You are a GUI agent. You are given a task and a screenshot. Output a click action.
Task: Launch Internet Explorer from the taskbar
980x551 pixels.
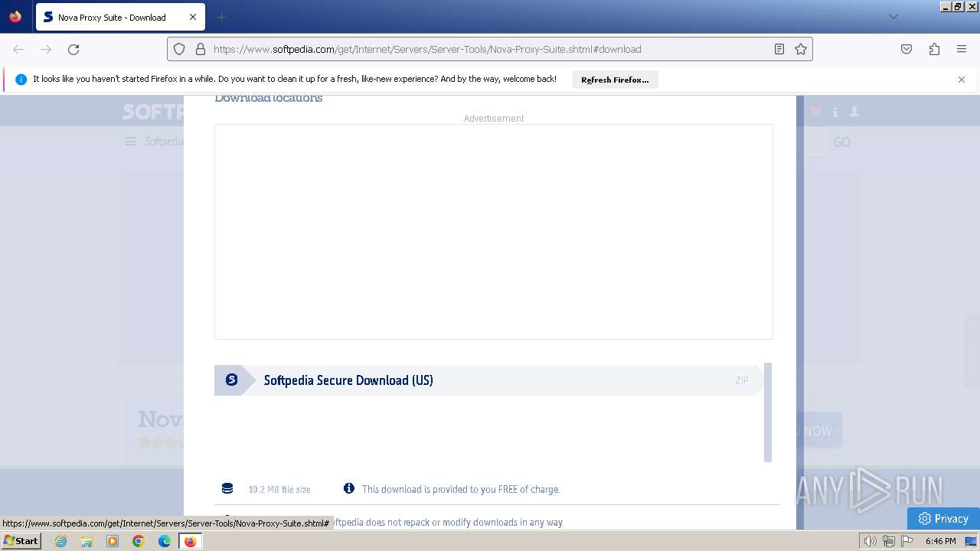[x=60, y=541]
